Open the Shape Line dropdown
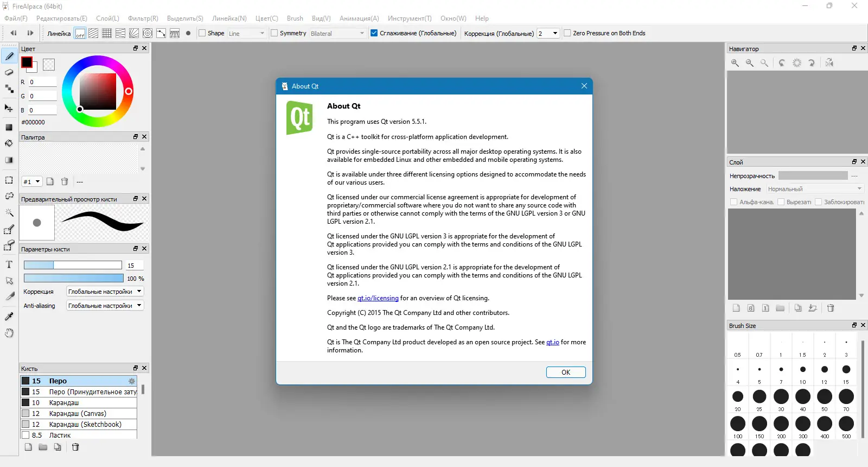The height and width of the screenshot is (467, 868). (247, 33)
